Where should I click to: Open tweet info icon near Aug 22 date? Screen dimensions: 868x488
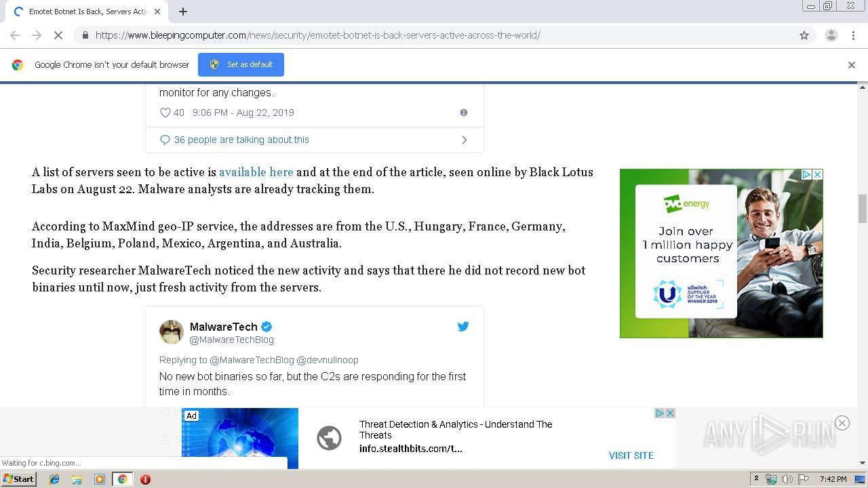(x=464, y=113)
